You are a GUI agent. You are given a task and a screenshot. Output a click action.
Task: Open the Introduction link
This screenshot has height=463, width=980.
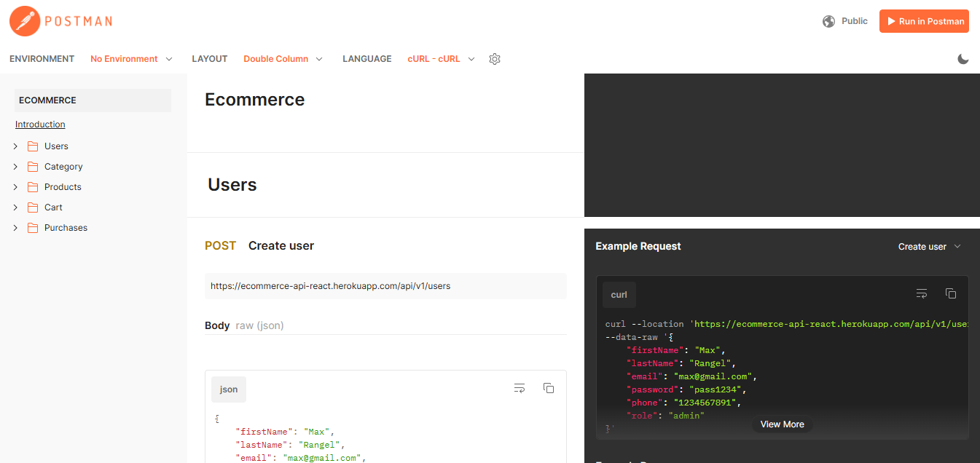(40, 124)
